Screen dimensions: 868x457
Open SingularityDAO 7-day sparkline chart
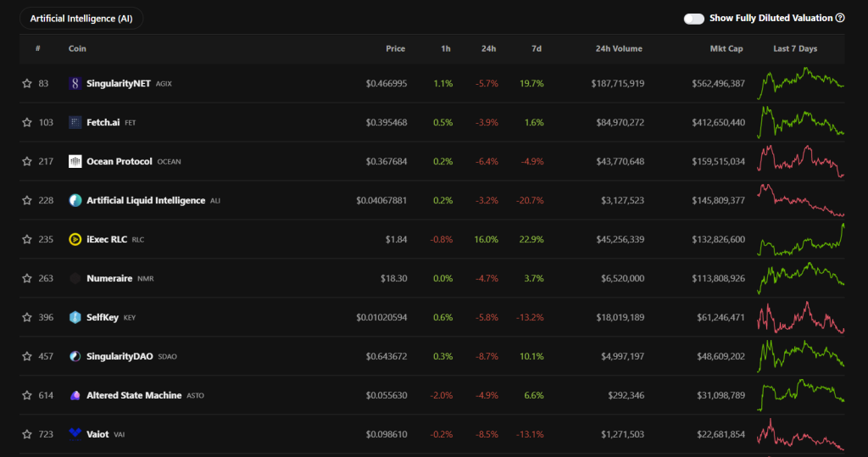tap(800, 356)
